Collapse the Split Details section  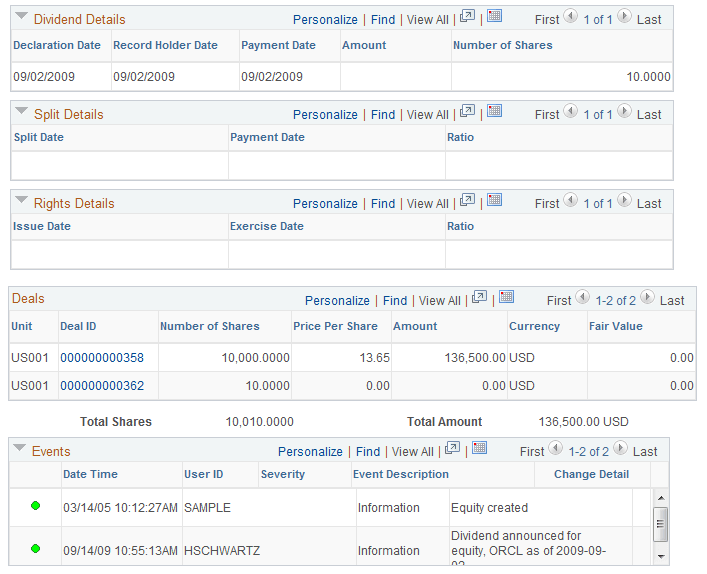tap(21, 111)
